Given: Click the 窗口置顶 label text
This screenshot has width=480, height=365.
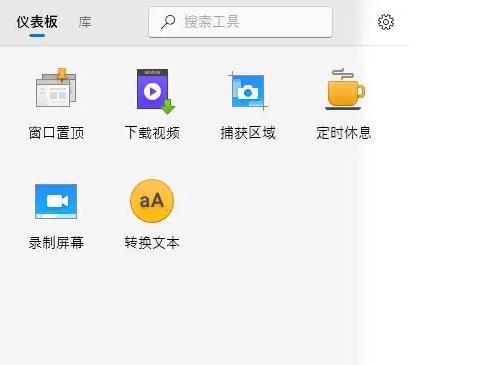Looking at the screenshot, I should pyautogui.click(x=56, y=133).
